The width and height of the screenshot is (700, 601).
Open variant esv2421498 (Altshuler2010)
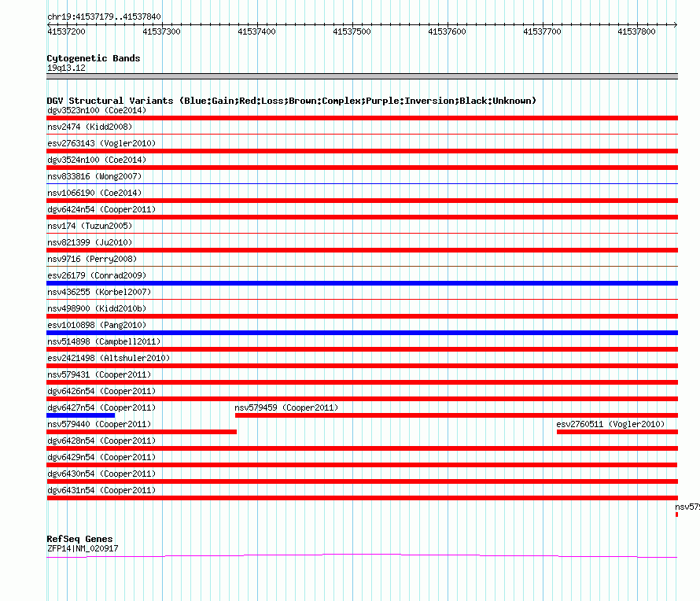tap(109, 358)
